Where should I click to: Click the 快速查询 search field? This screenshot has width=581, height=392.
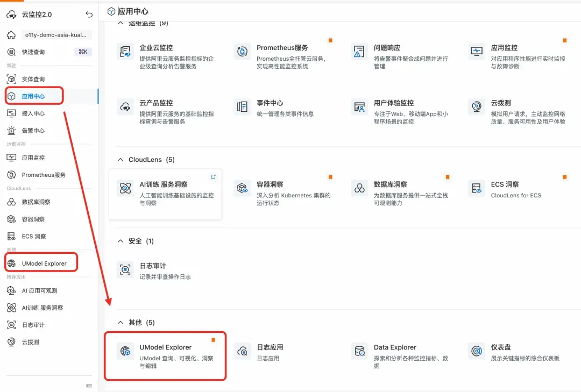click(49, 52)
